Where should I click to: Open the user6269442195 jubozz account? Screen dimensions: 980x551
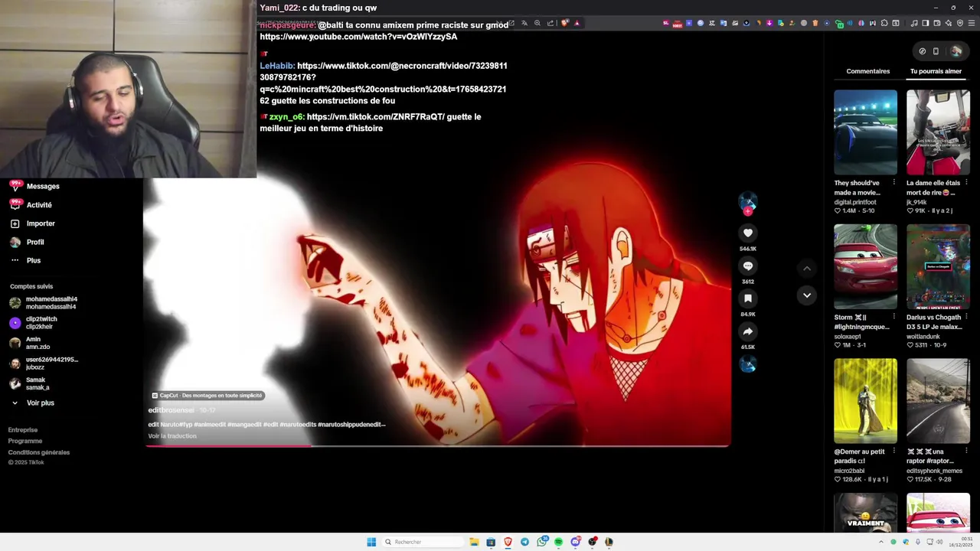tap(44, 364)
